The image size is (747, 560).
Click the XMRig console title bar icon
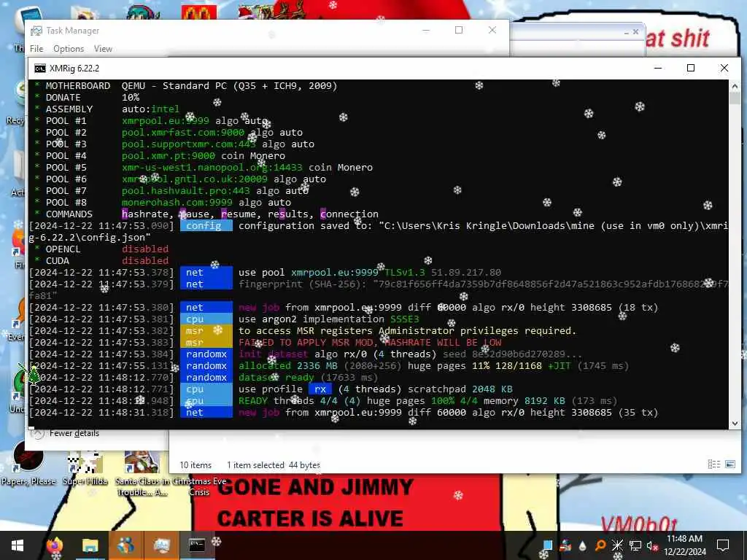40,69
